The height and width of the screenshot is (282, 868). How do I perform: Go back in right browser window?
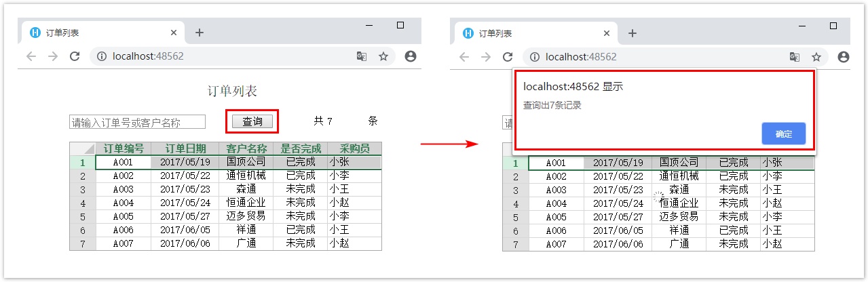tap(464, 58)
